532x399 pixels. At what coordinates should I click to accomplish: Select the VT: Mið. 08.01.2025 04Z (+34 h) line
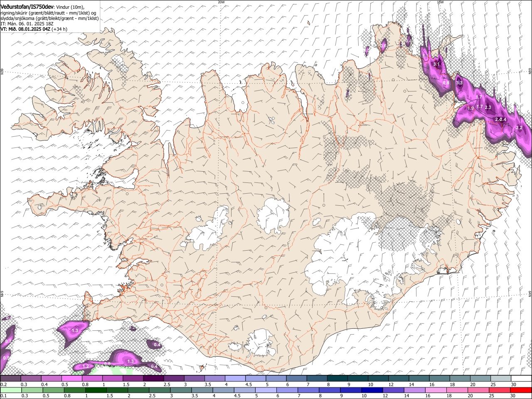point(34,29)
